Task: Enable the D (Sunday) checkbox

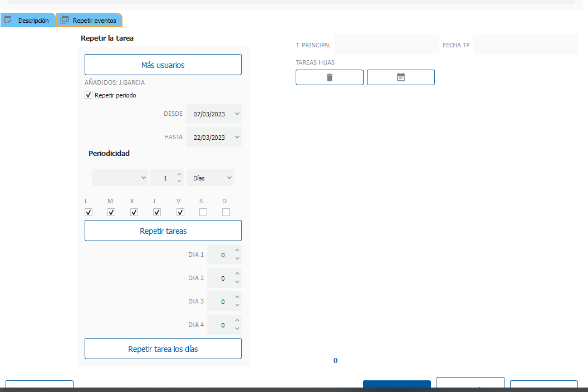Action: coord(226,212)
